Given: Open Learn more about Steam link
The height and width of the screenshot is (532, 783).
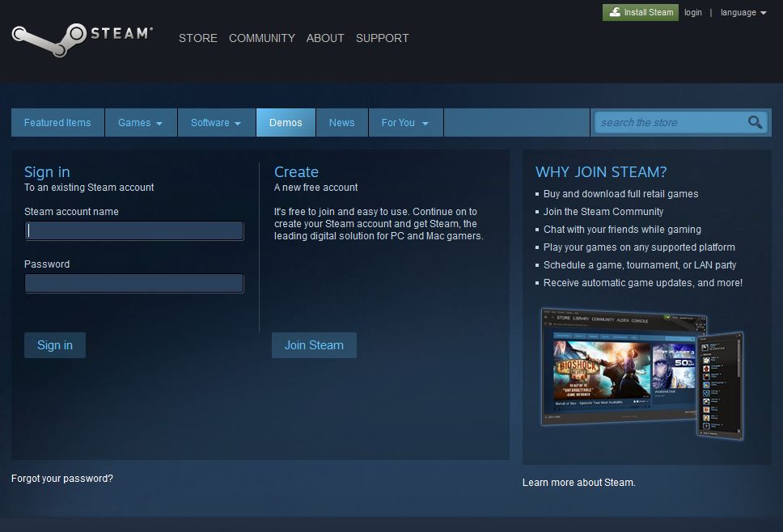Looking at the screenshot, I should (579, 482).
